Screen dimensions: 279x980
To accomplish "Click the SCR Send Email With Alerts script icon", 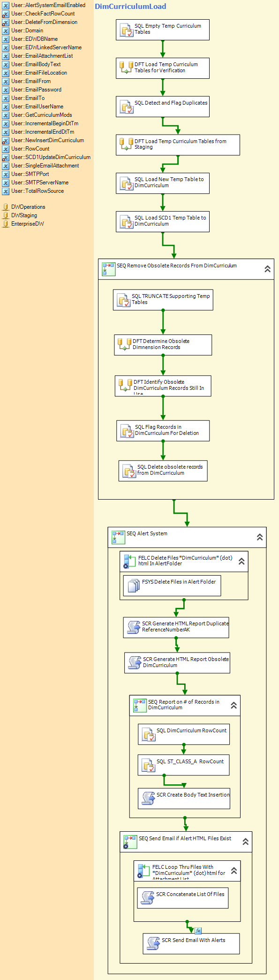I will [x=154, y=943].
